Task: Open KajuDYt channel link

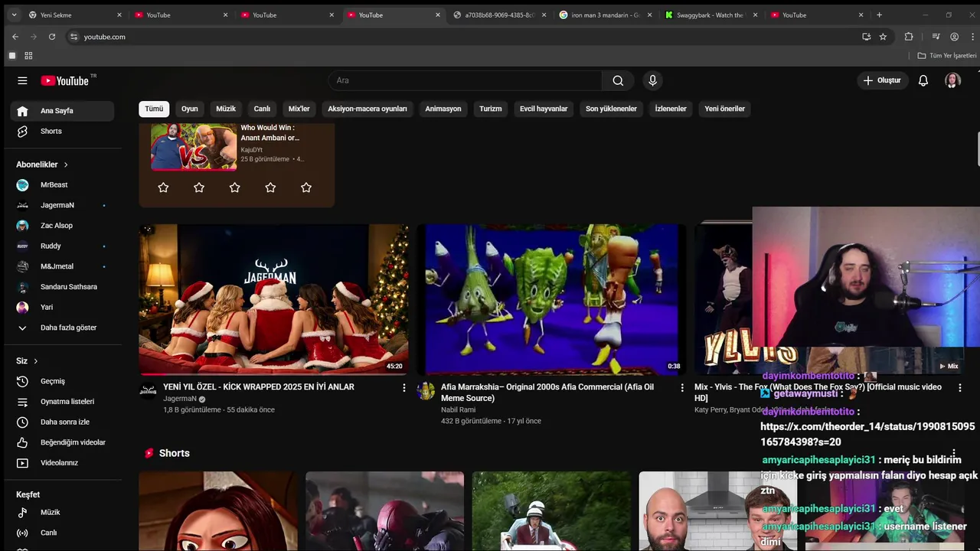Action: click(252, 150)
